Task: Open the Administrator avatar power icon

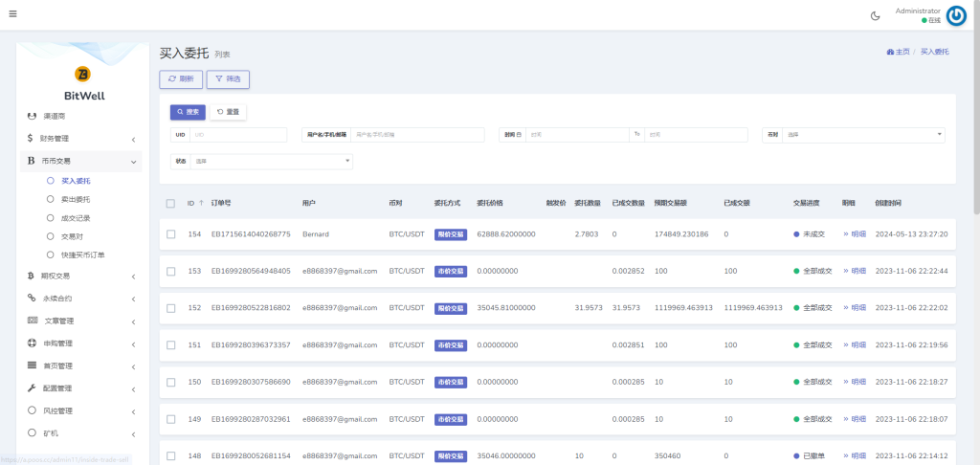Action: pyautogui.click(x=956, y=15)
